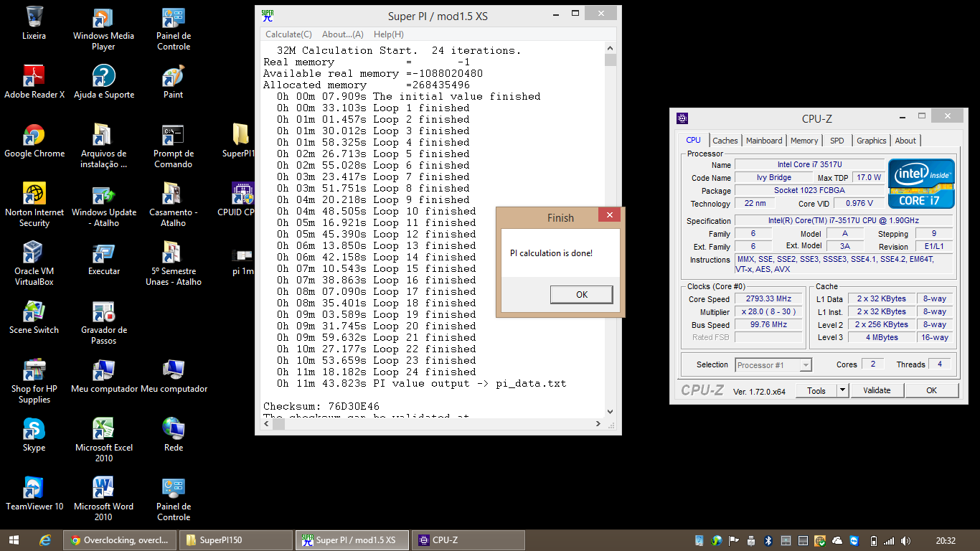Viewport: 980px width, 551px height.
Task: Click the taskbar clock showing 20:32
Action: pyautogui.click(x=946, y=540)
